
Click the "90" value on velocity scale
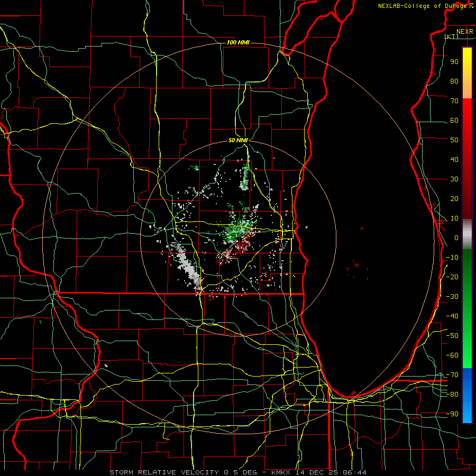coord(454,62)
